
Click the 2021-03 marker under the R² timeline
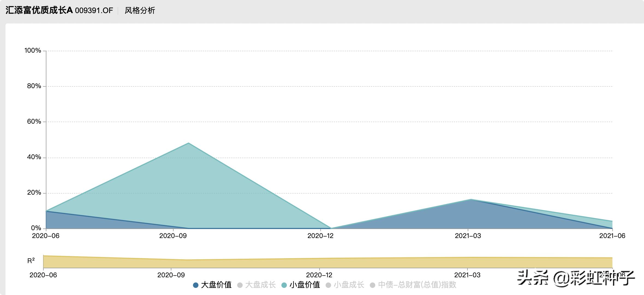(x=468, y=275)
